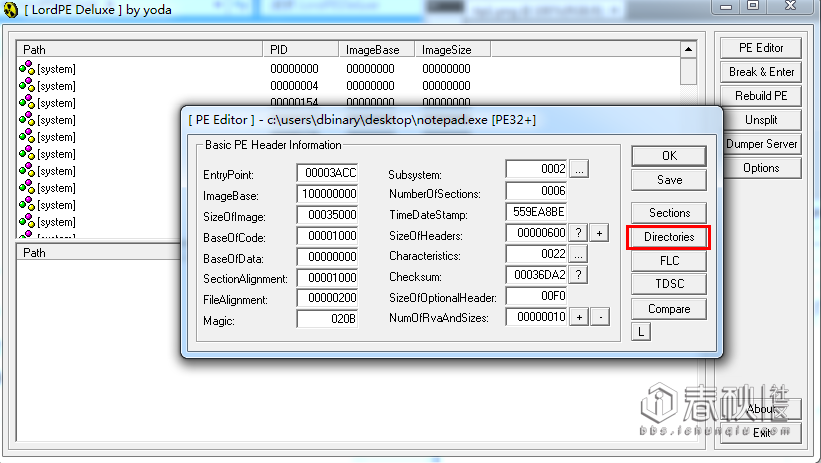This screenshot has height=463, width=821.
Task: Edit the Magic field
Action: coord(327,319)
